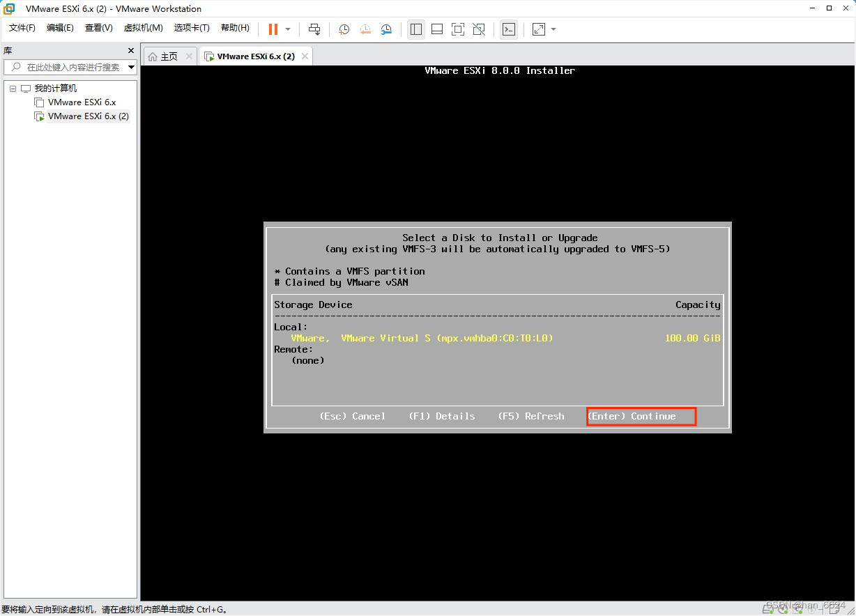This screenshot has width=856, height=616.
Task: Enter full screen mode
Action: click(458, 29)
